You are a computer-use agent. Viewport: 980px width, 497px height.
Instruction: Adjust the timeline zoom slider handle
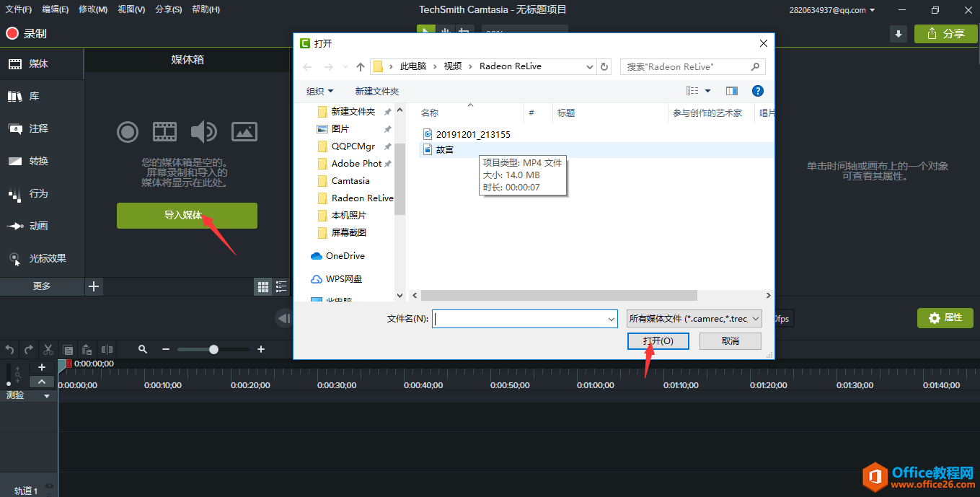tap(213, 349)
